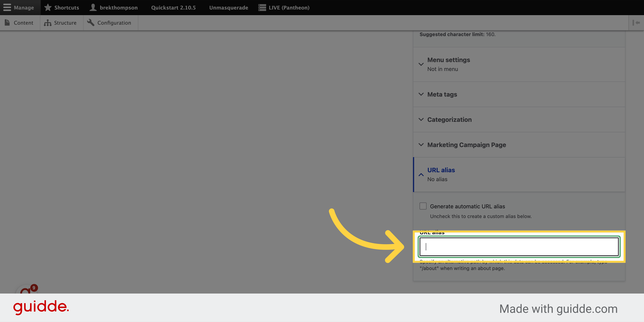644x322 pixels.
Task: Expand Menu settings section
Action: click(448, 60)
